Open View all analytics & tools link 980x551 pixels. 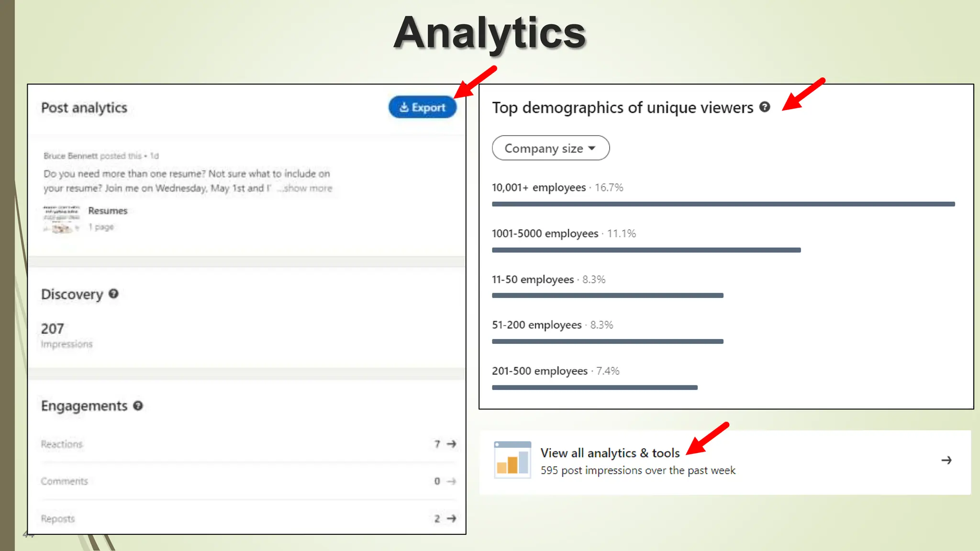(610, 453)
